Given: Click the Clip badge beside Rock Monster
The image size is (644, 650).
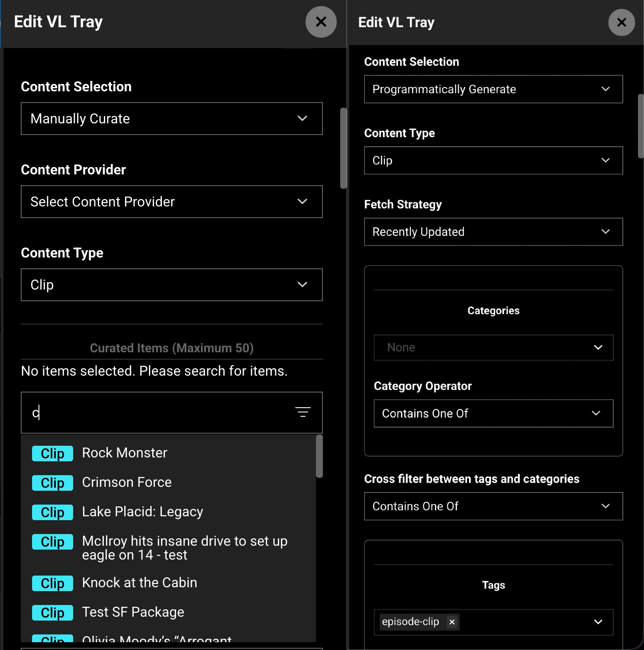Looking at the screenshot, I should pos(52,453).
